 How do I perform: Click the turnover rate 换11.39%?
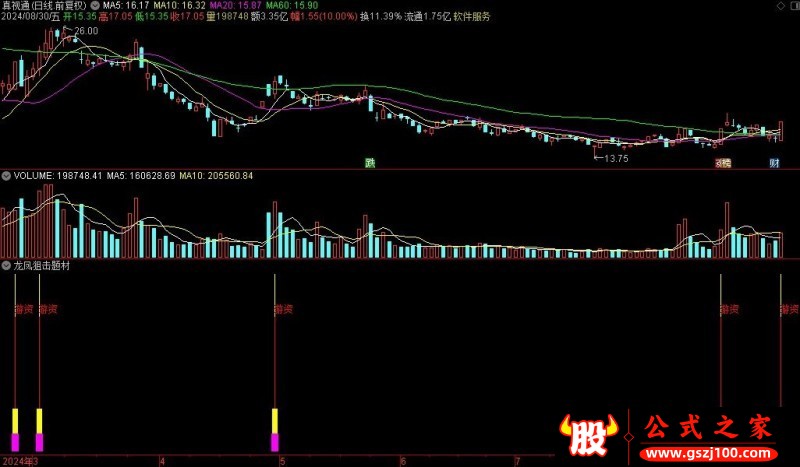[x=381, y=16]
